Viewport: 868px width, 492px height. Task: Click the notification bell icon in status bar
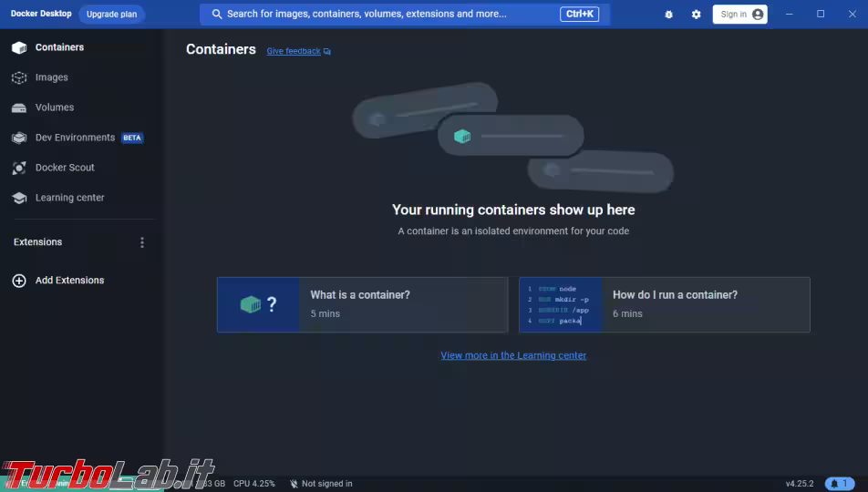[x=834, y=484]
